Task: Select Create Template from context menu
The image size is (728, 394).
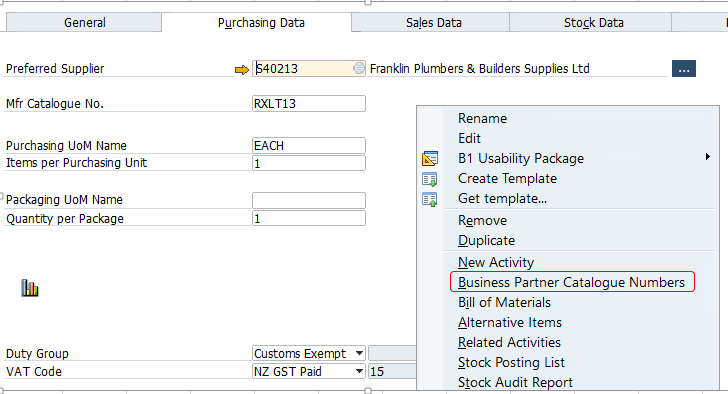Action: 507,179
